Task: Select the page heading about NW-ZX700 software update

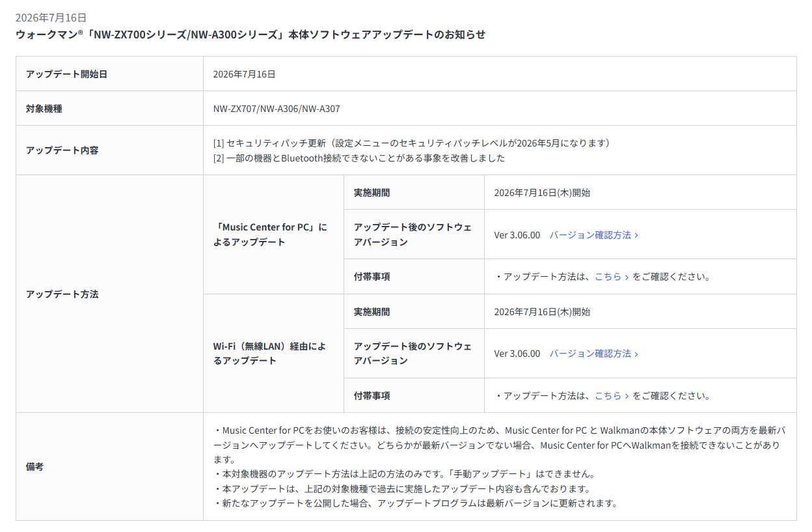Action: 250,35
